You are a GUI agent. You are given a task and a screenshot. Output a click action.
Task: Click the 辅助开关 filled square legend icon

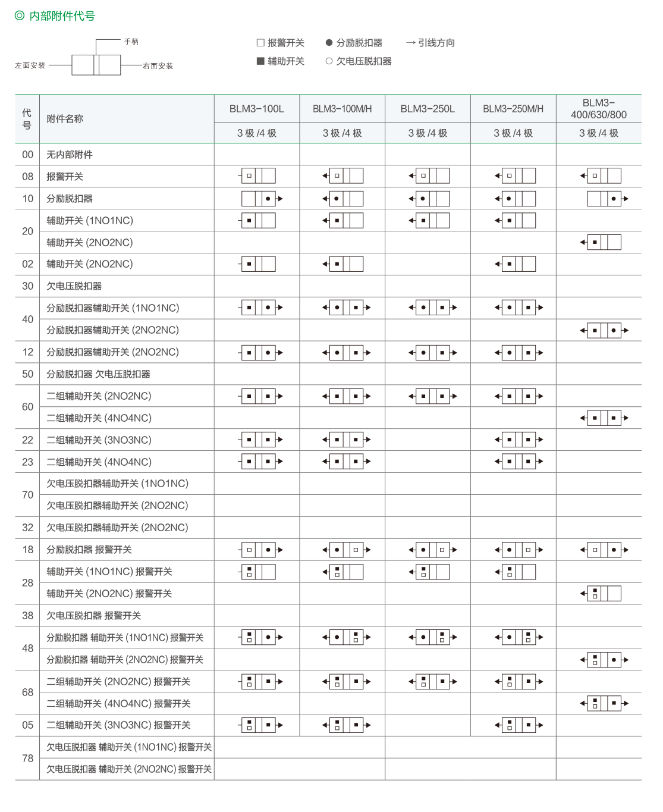point(260,61)
